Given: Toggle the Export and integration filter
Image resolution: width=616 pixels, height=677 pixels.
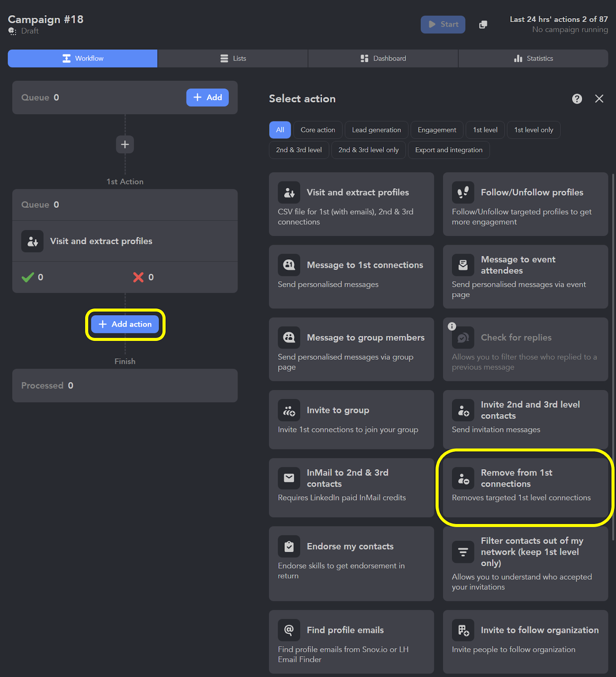Looking at the screenshot, I should click(449, 150).
